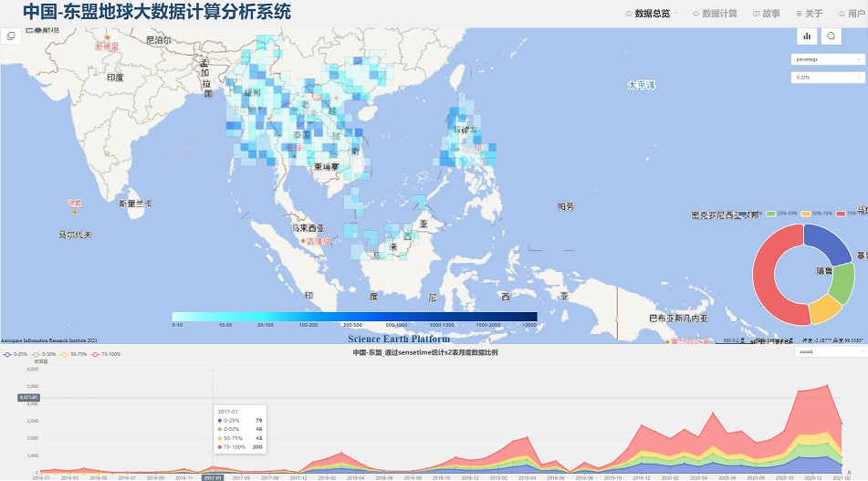Click the icon beside 关于

click(800, 14)
